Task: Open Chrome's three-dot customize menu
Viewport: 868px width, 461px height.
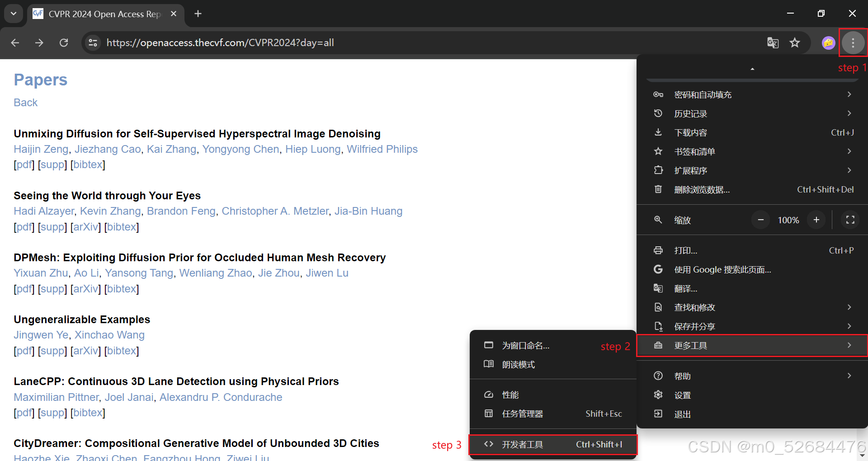Action: coord(853,43)
